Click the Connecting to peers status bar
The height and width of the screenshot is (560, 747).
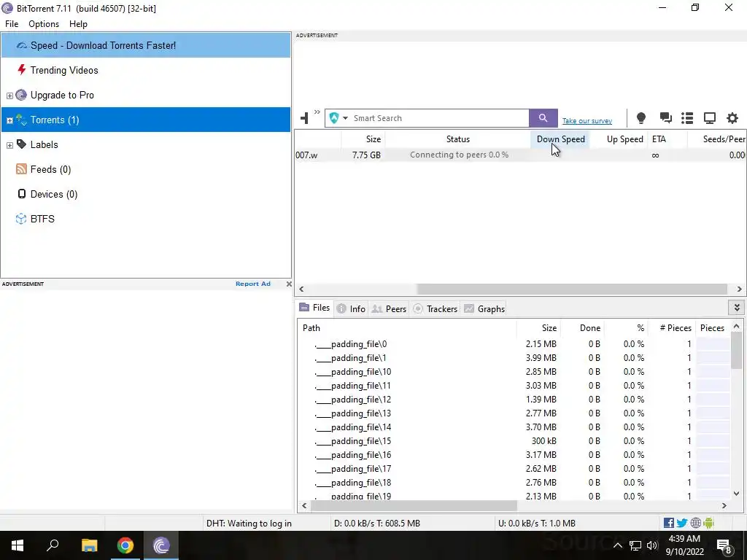pos(458,155)
